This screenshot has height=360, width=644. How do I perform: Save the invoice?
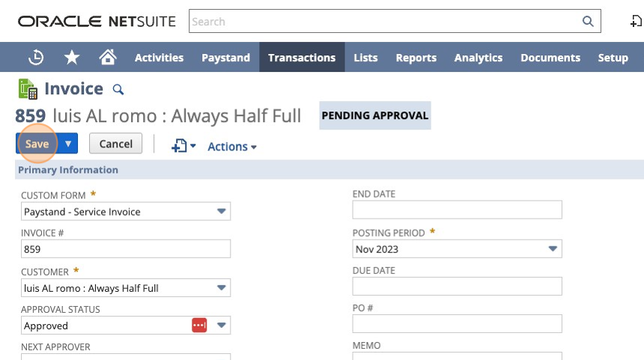(x=37, y=144)
